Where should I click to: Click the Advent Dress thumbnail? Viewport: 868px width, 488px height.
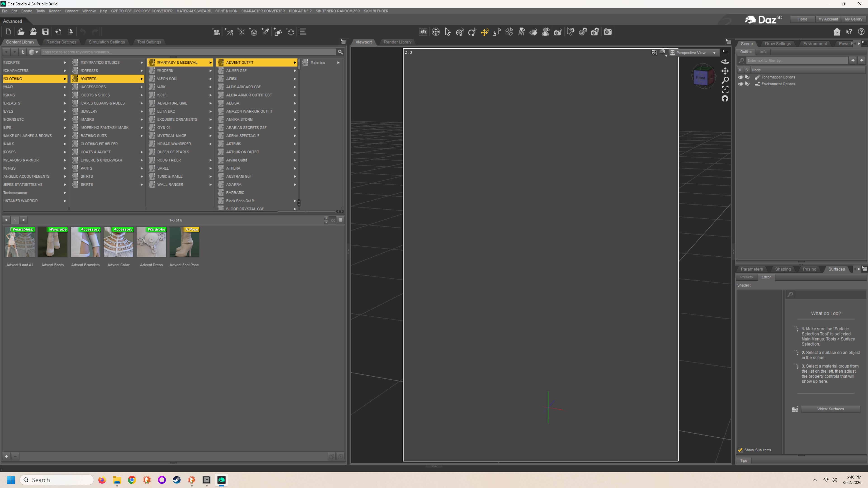151,242
